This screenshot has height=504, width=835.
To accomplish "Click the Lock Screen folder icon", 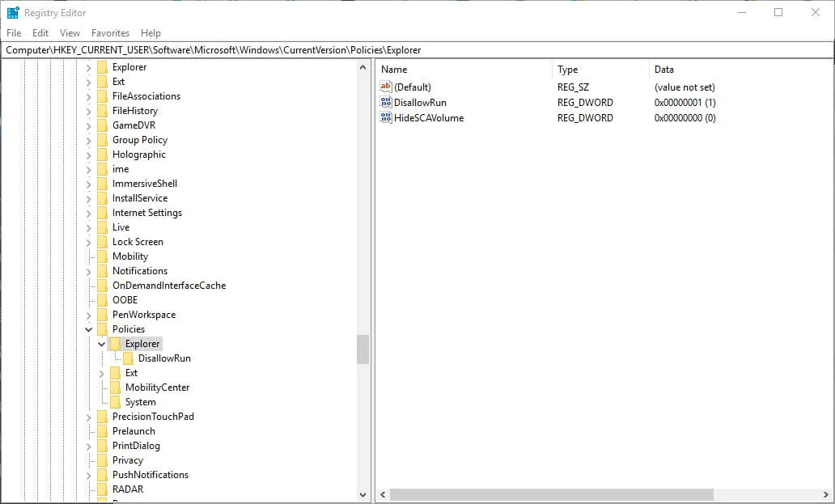I will (x=102, y=242).
